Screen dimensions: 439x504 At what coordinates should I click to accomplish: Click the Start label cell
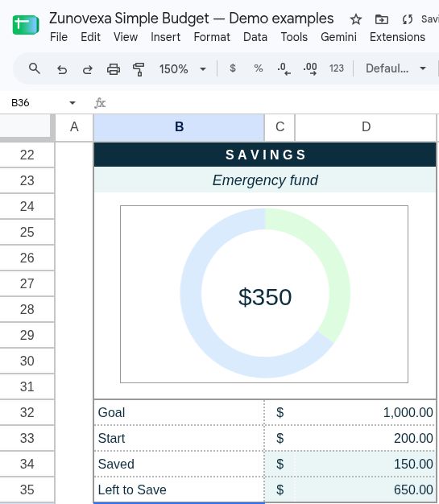pyautogui.click(x=179, y=438)
